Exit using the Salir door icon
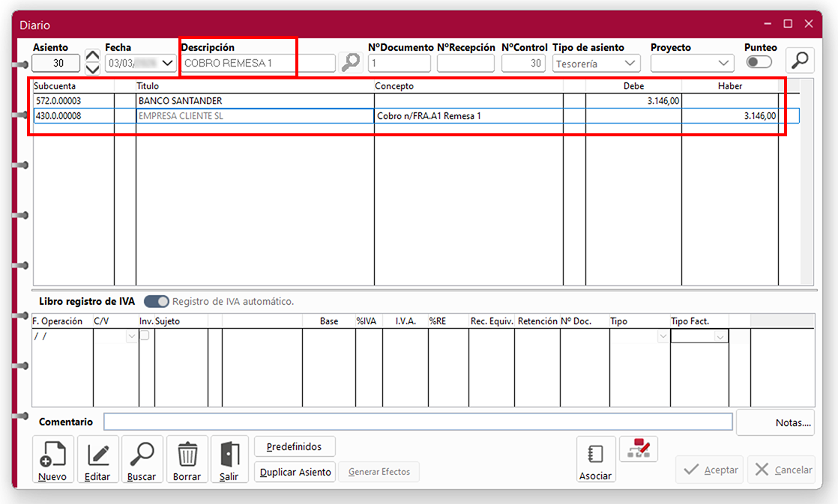 click(x=229, y=458)
